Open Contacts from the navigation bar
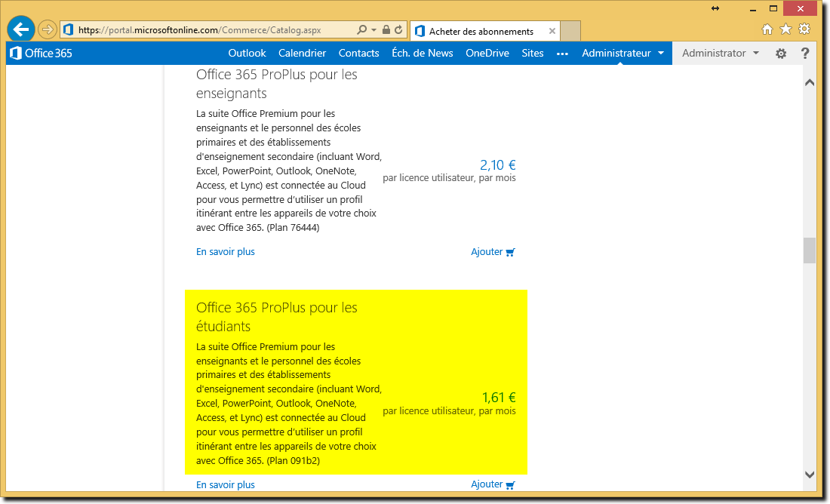Viewport: 830px width, 504px height. [359, 53]
